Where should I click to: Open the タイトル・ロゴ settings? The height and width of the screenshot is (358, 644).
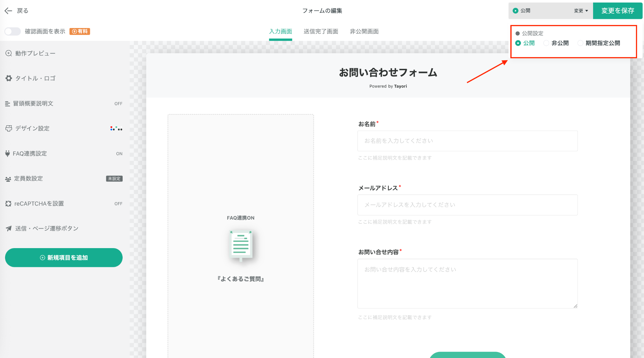(x=35, y=78)
